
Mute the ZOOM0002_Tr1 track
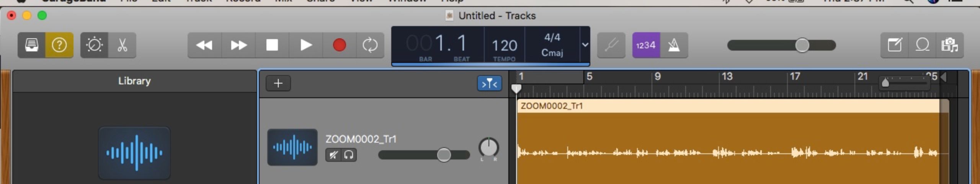point(333,155)
